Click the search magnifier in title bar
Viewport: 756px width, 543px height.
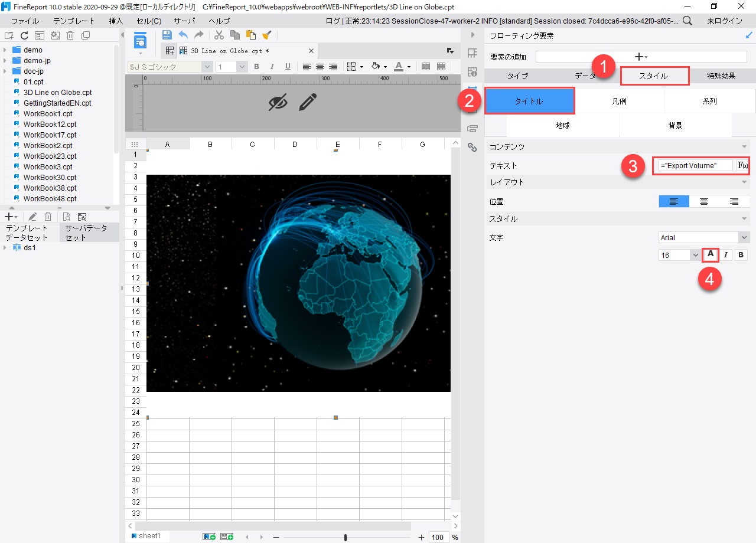click(x=687, y=21)
